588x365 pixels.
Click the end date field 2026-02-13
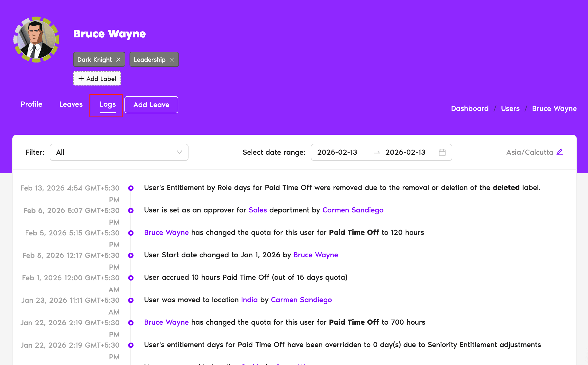coord(405,152)
